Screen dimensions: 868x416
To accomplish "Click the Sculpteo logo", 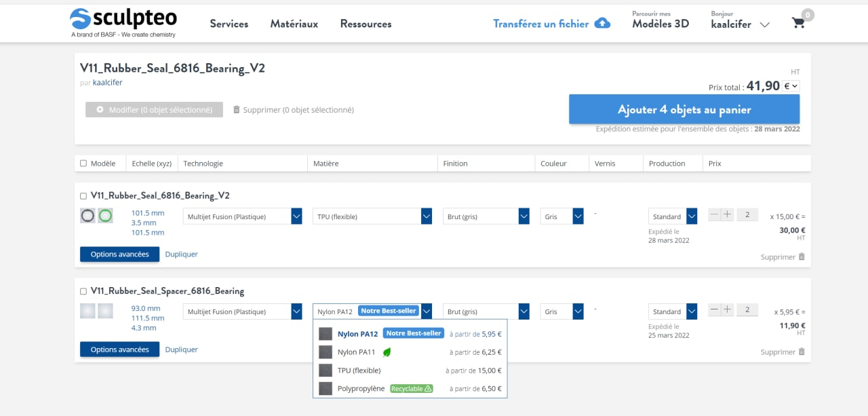I will tap(123, 23).
